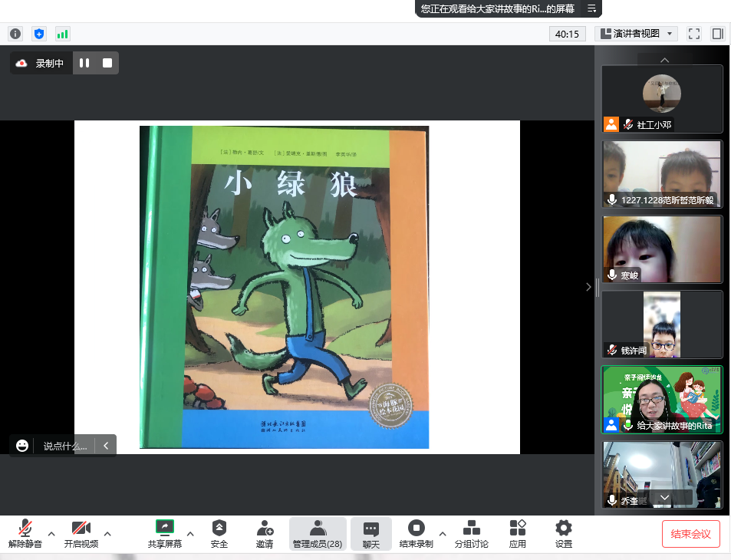Viewport: 731px width, 560px height.
Task: Open recording options arrow beside 结束录制
Action: pyautogui.click(x=443, y=534)
